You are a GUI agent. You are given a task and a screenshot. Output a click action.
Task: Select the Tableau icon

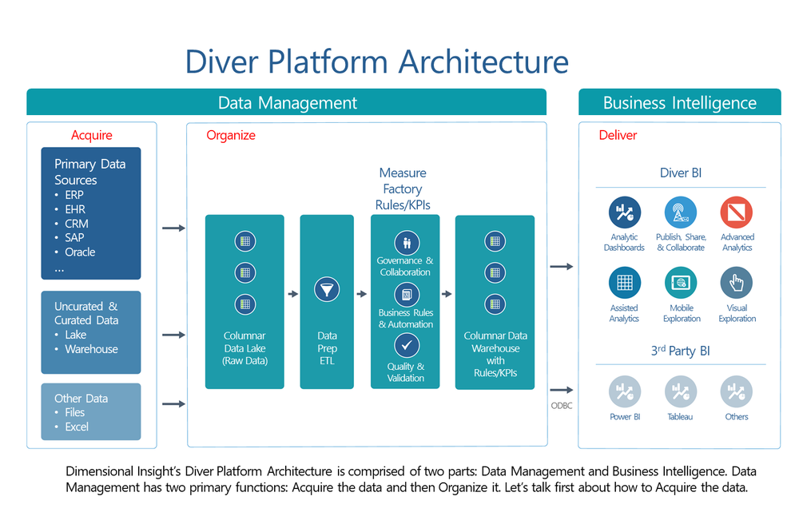click(x=680, y=391)
